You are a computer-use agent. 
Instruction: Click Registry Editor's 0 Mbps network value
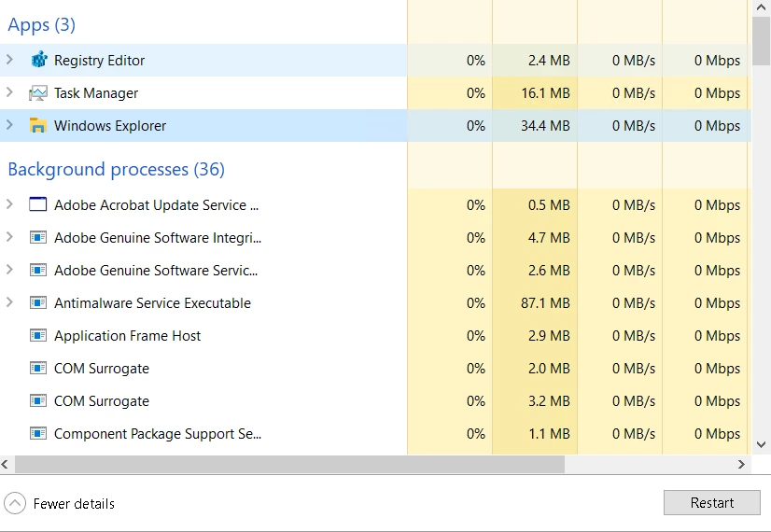(x=717, y=61)
